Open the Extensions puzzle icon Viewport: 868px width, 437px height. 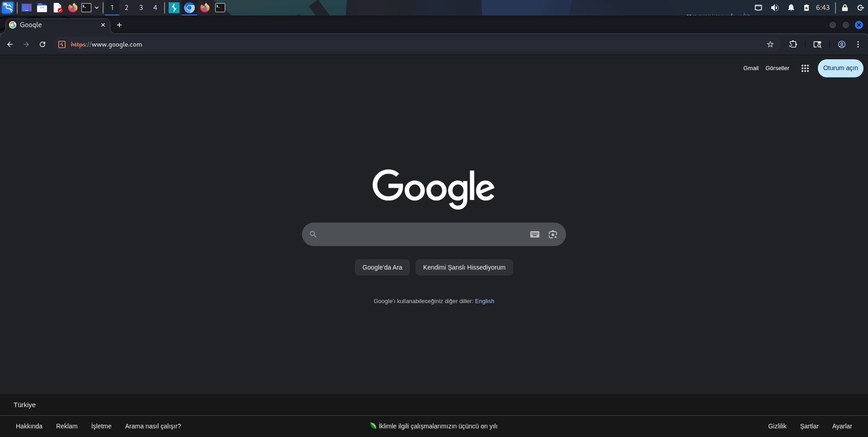coord(793,44)
